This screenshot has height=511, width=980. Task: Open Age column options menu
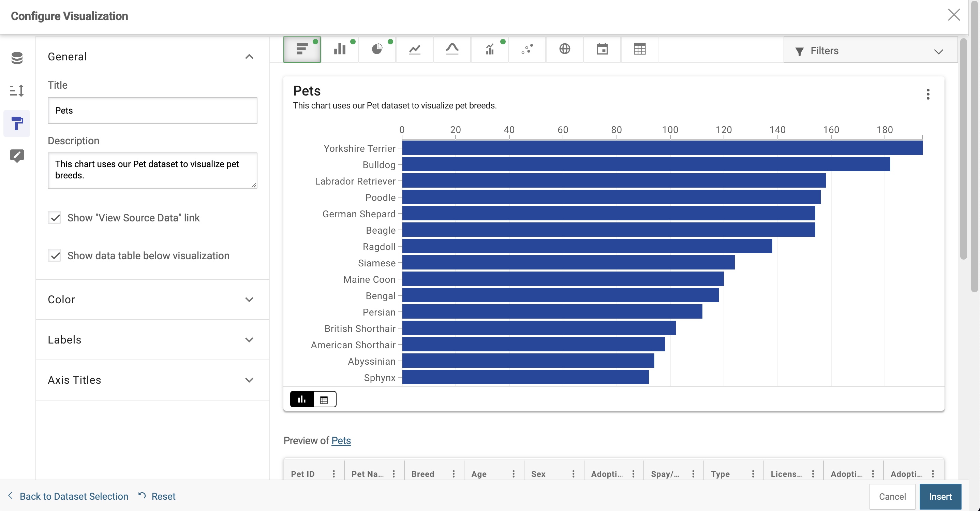pos(514,474)
